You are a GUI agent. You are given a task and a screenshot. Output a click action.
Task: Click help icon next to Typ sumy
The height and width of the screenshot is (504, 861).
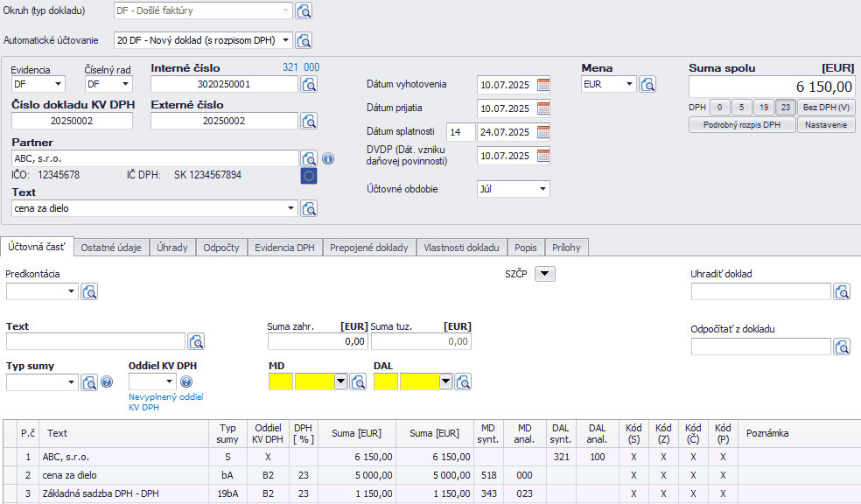pyautogui.click(x=107, y=382)
